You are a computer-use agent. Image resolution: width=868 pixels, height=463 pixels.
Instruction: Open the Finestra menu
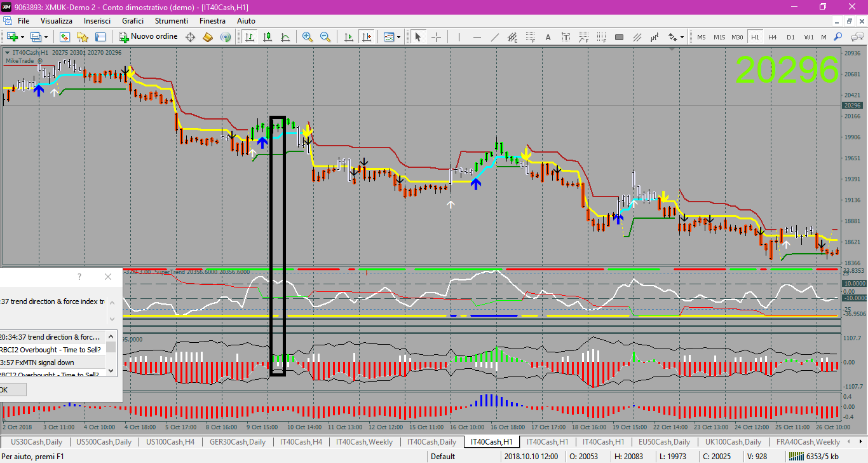(212, 21)
